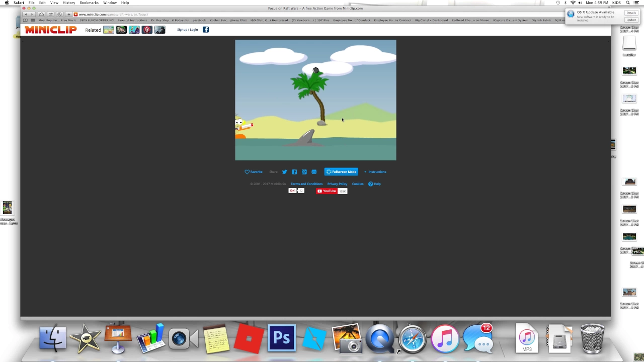Click the Signup / Login link
Viewport: 644px width, 362px height.
click(x=187, y=30)
